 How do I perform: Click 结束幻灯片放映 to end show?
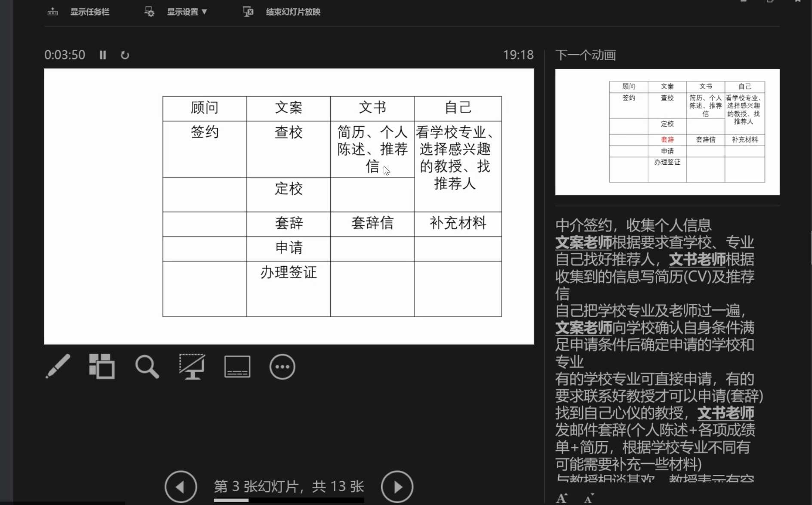point(293,12)
